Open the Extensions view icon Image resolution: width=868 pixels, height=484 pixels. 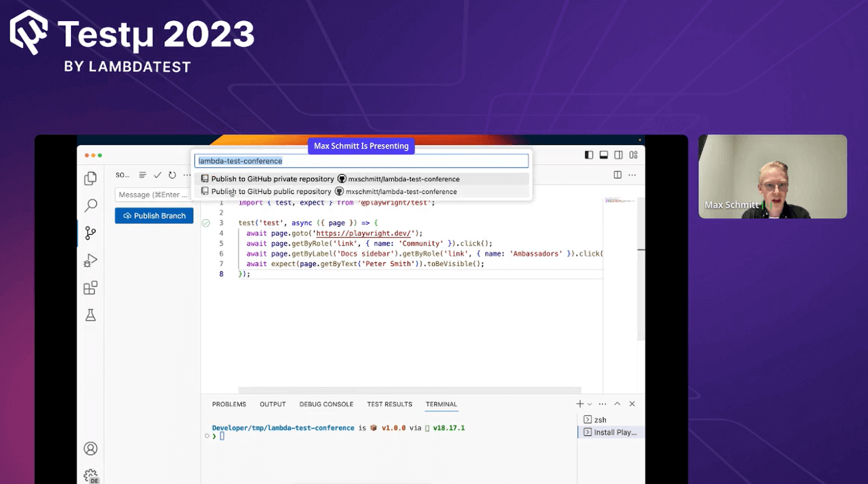[x=91, y=288]
